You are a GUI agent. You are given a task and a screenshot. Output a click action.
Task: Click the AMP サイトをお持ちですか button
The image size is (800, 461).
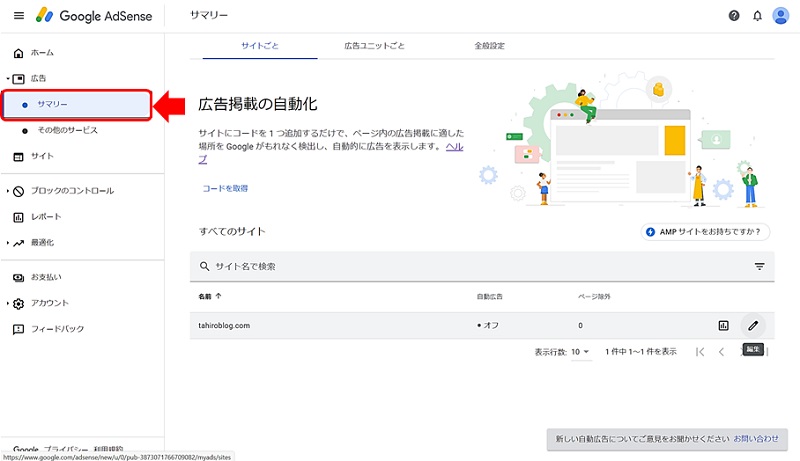(x=705, y=232)
